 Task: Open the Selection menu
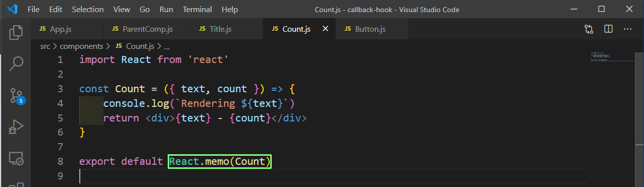coord(88,10)
